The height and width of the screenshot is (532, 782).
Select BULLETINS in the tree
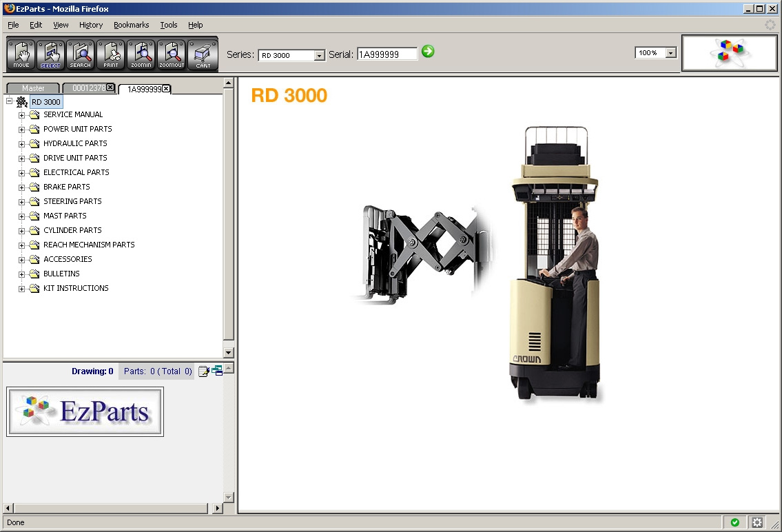coord(61,274)
